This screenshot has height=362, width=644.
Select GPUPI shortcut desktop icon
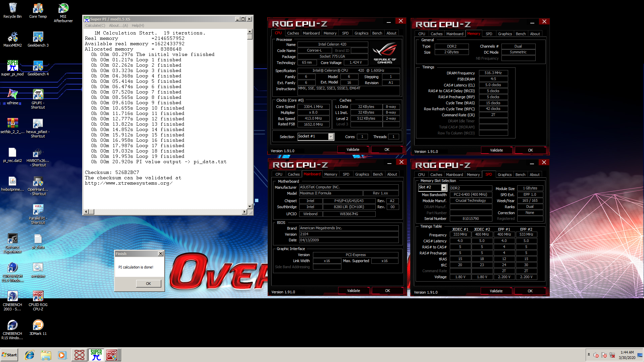click(38, 99)
